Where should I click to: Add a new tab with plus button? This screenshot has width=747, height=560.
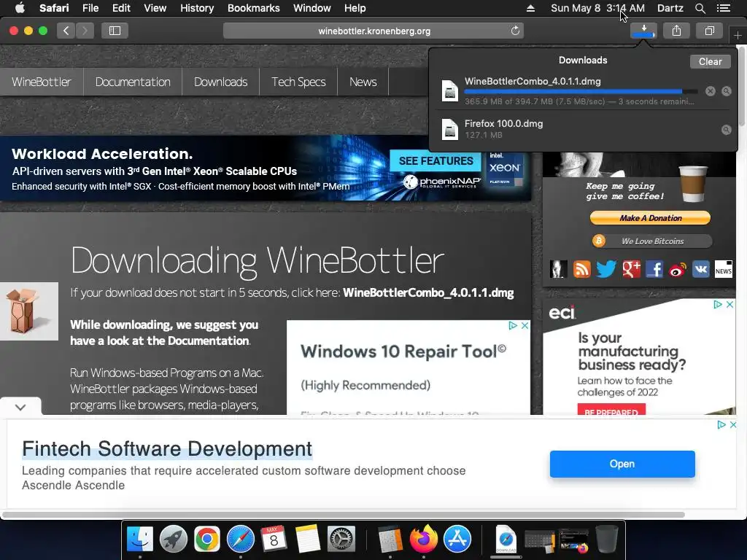click(738, 35)
